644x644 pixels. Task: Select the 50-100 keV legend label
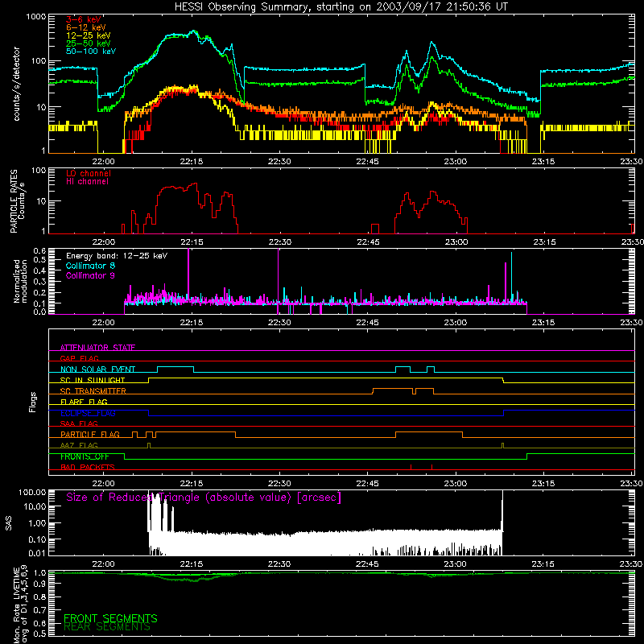(x=91, y=52)
